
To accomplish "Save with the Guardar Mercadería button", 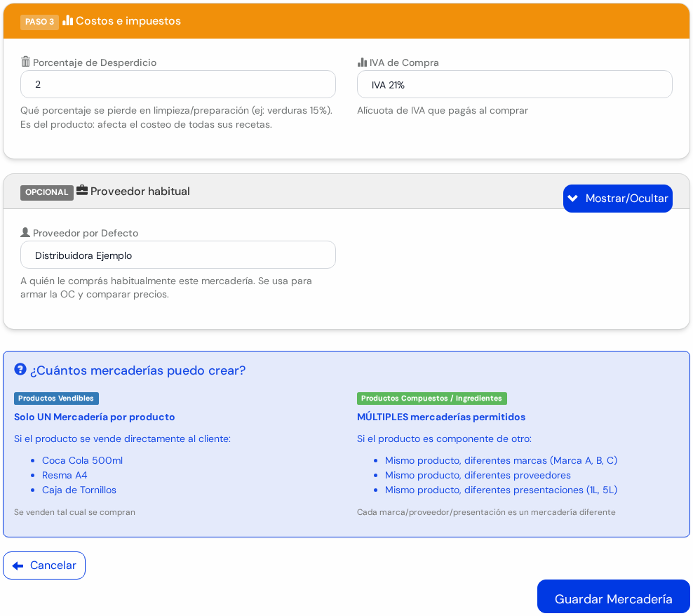I will coord(614,596).
